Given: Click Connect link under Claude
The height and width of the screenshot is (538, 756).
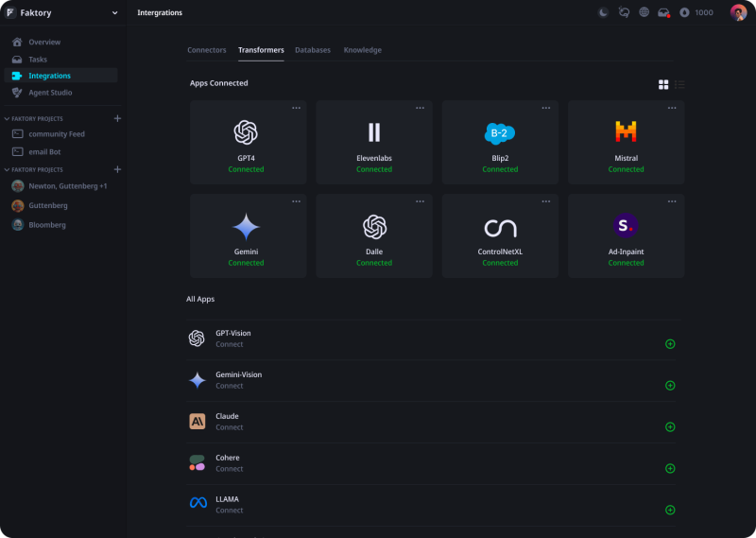Looking at the screenshot, I should tap(229, 427).
